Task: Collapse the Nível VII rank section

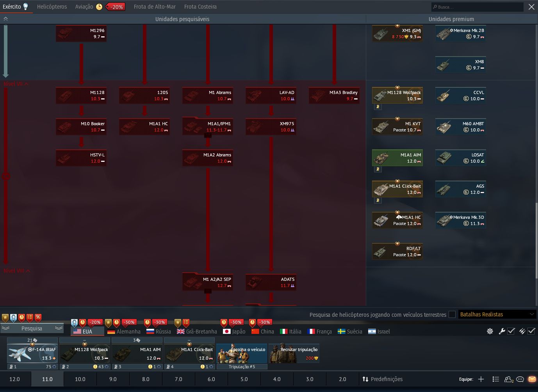Action: coord(16,84)
